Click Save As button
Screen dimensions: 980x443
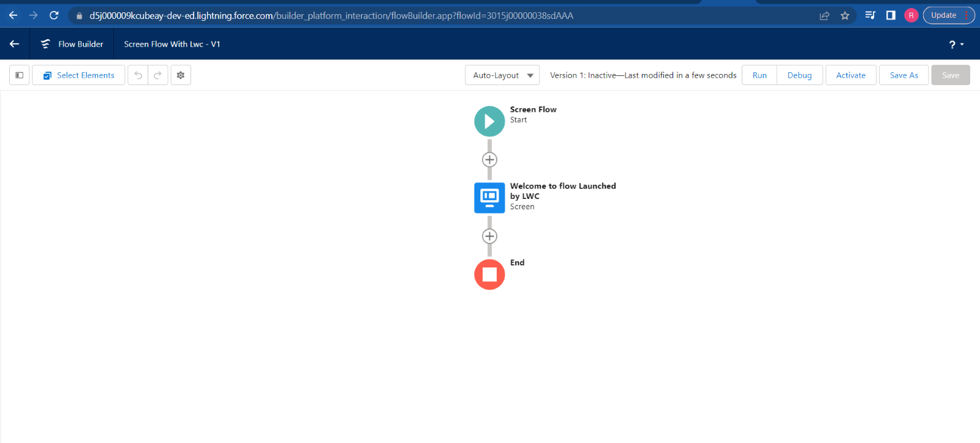pos(903,75)
